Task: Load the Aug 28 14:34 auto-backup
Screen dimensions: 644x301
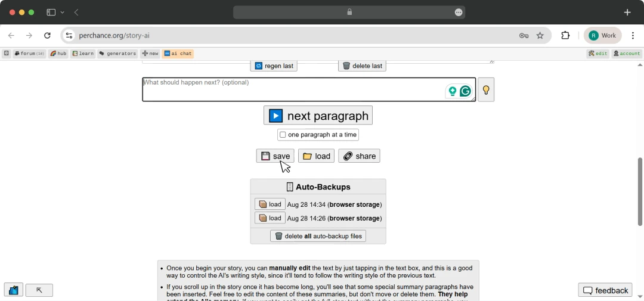Action: click(x=270, y=204)
